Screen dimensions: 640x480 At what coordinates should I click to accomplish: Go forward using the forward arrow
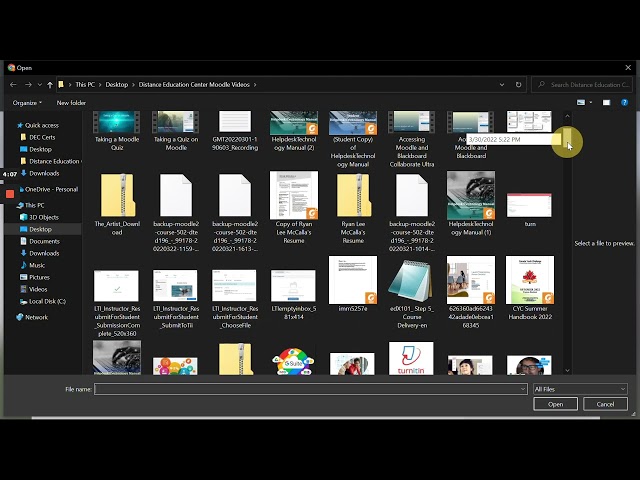point(28,84)
